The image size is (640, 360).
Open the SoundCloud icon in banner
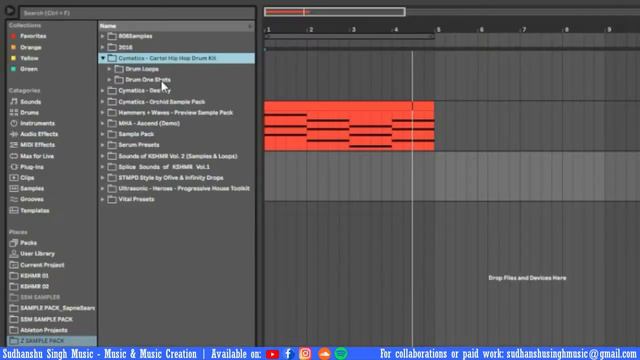click(324, 353)
